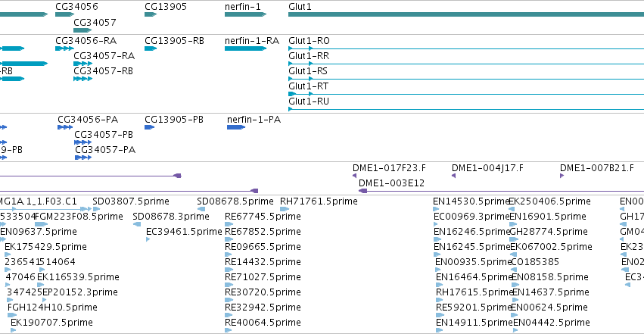Select the FGM223F08.5prime EST label

[79, 217]
